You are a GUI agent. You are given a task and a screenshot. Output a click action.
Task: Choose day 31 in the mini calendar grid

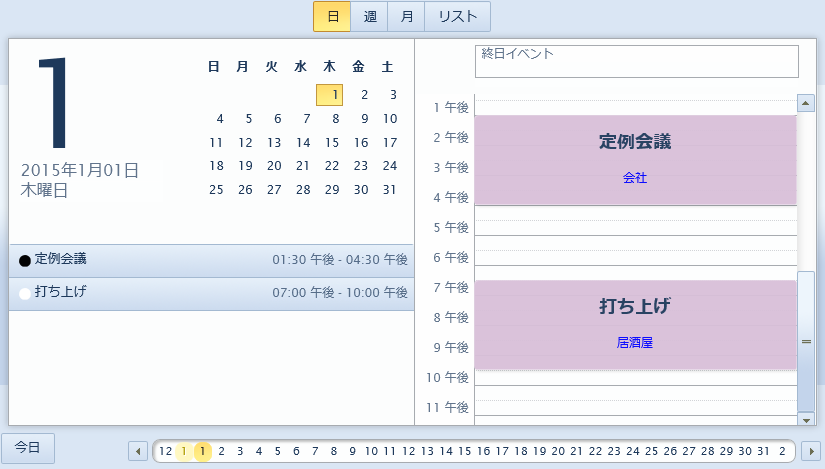click(390, 189)
